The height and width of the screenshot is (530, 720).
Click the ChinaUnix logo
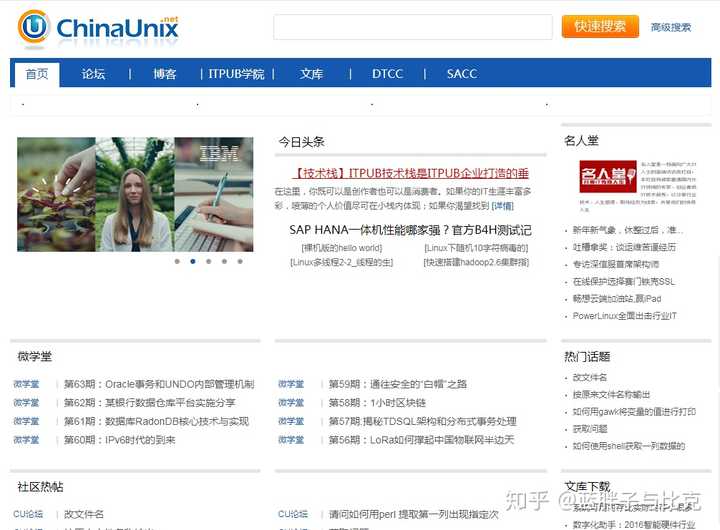(98, 28)
